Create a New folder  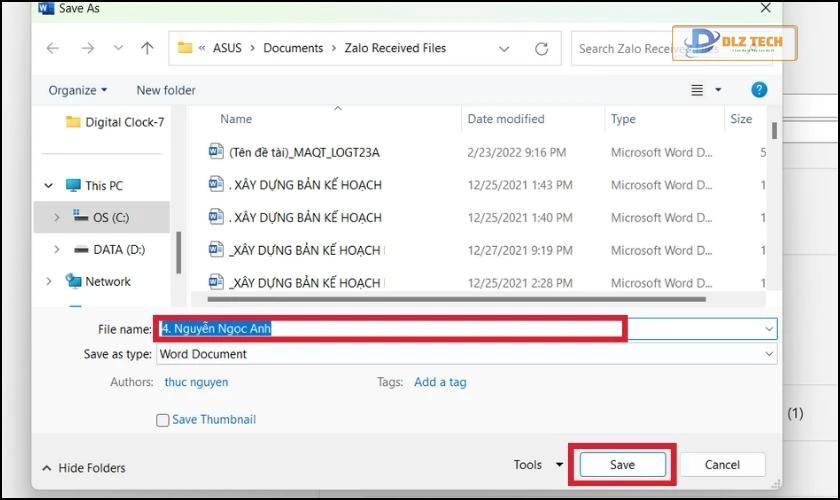(166, 90)
